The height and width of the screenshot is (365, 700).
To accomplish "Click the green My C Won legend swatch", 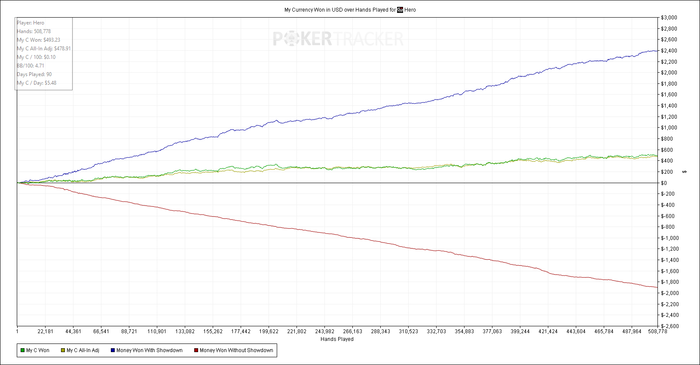I will click(22, 351).
